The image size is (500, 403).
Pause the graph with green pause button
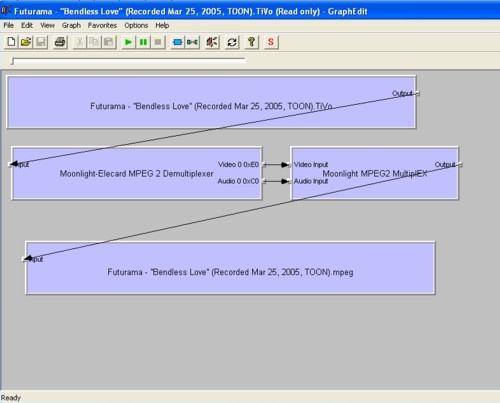[143, 42]
